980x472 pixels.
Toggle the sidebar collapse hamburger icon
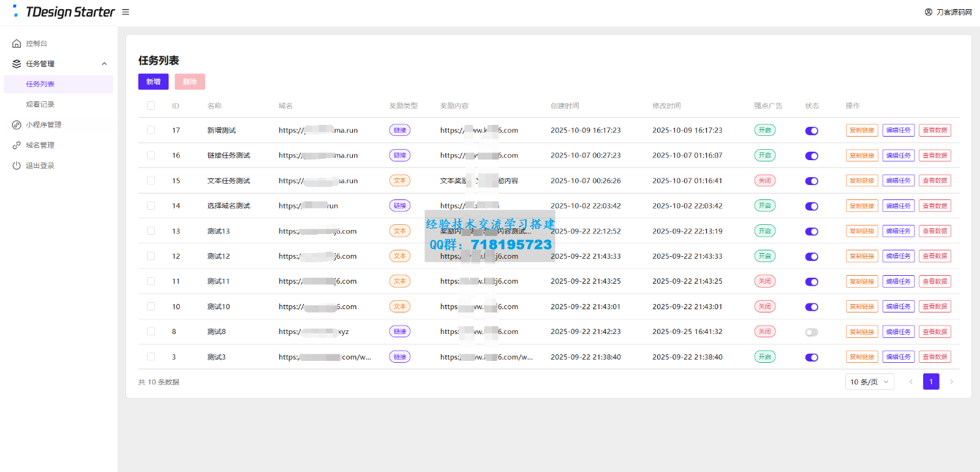click(x=125, y=12)
